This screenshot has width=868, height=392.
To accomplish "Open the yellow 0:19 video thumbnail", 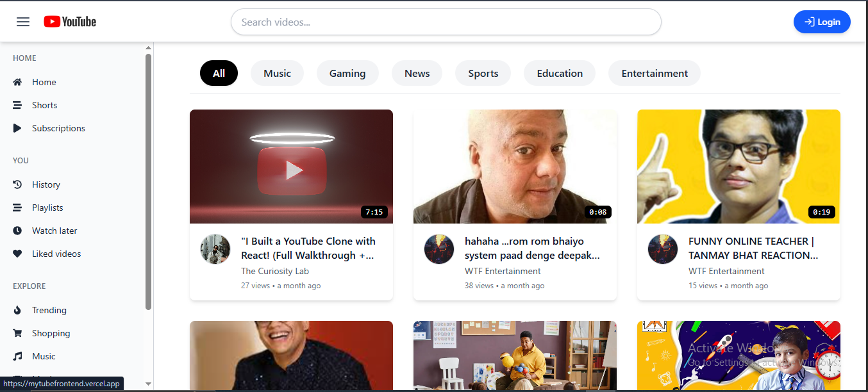I will pos(739,167).
